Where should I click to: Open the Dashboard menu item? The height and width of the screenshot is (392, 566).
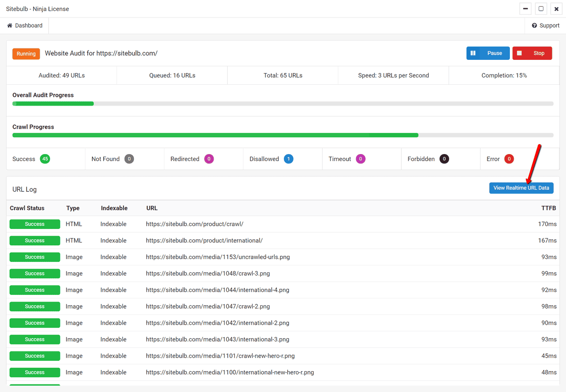(25, 25)
